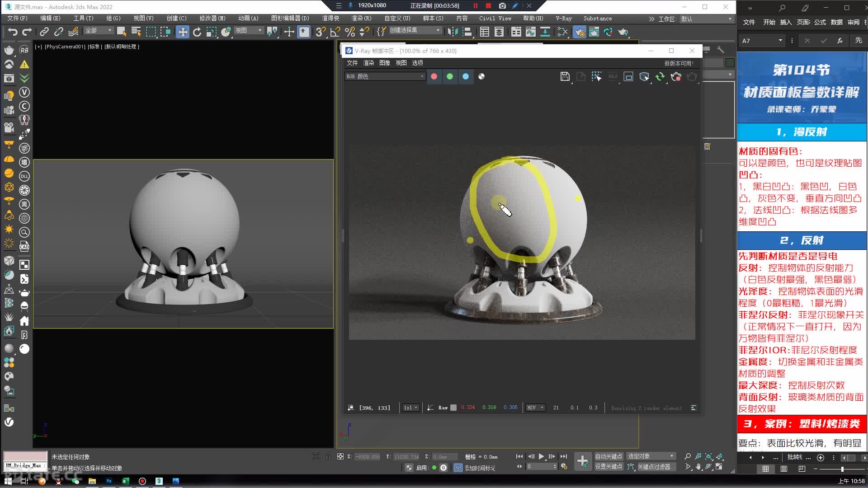Click the 自动关键点 button
The height and width of the screenshot is (488, 868).
609,456
